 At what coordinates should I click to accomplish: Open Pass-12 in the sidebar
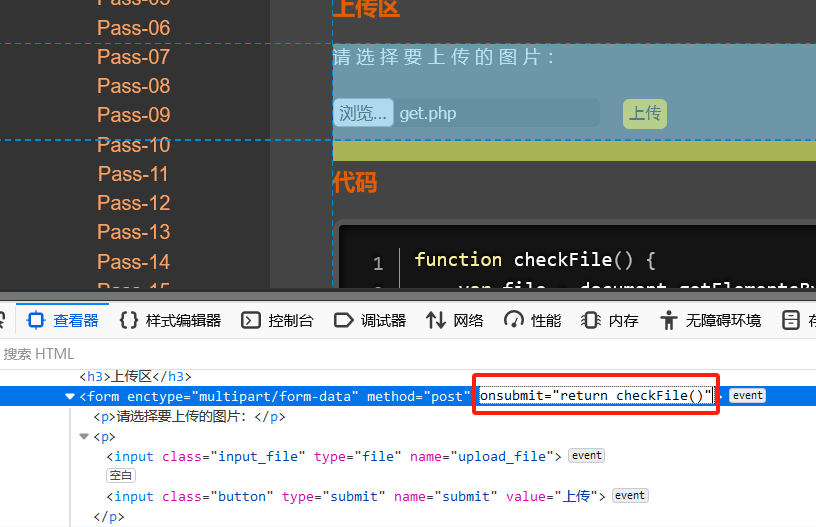click(x=134, y=203)
